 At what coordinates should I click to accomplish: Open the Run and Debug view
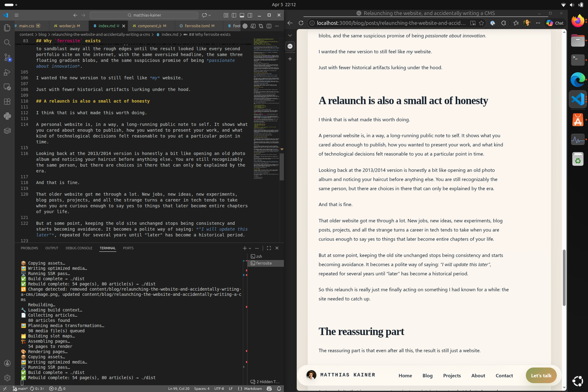point(7,72)
